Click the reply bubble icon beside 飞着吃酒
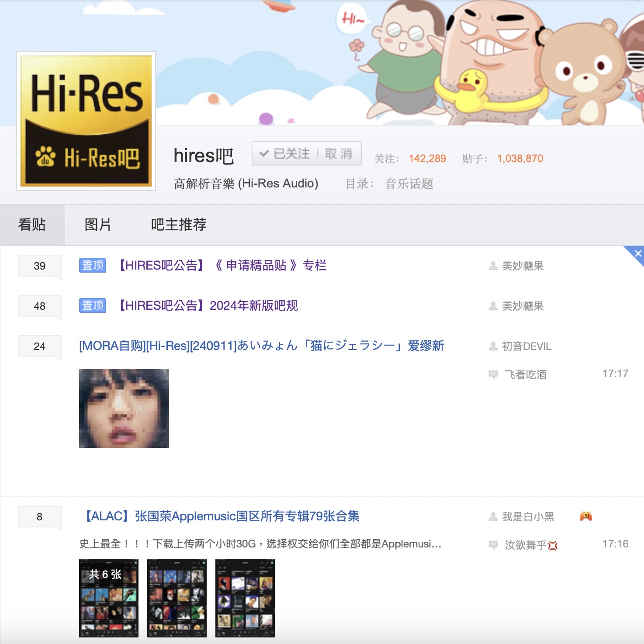This screenshot has width=644, height=644. [x=493, y=374]
